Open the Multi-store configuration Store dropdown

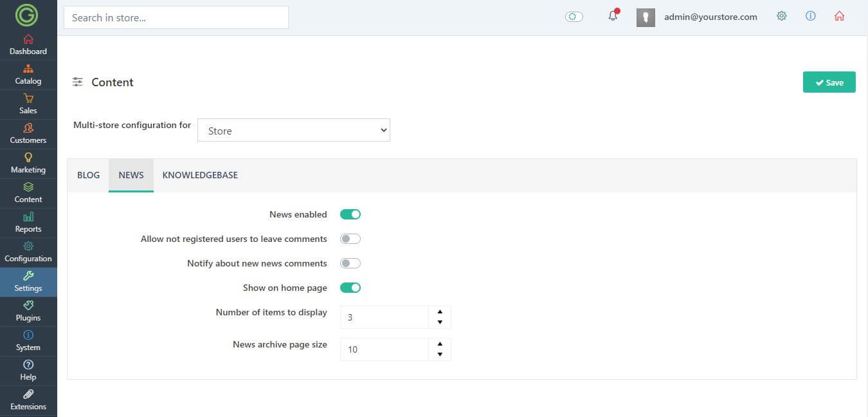pos(294,130)
